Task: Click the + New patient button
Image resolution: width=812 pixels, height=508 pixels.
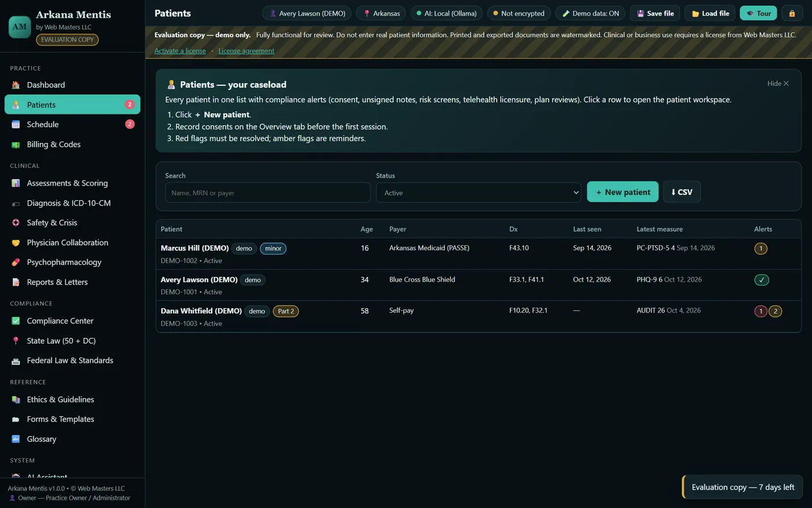Action: point(622,192)
